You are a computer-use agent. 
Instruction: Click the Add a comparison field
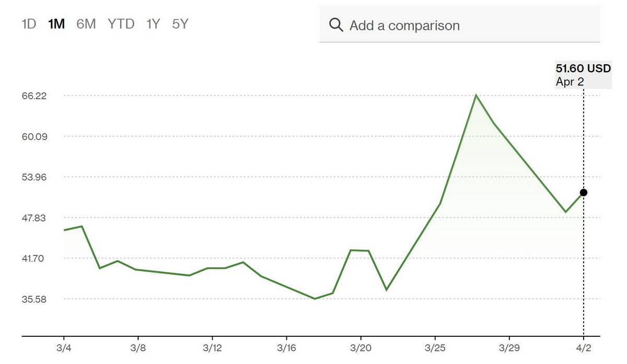pos(460,25)
